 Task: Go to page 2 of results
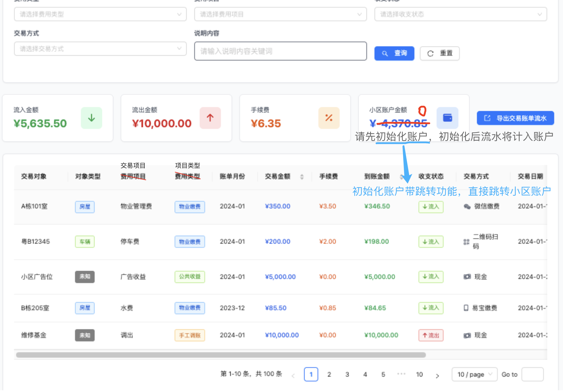pos(329,374)
